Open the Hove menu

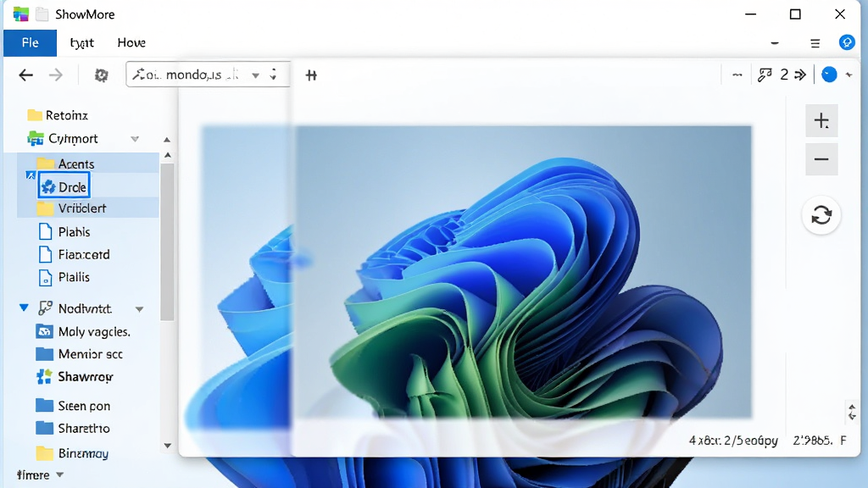[131, 42]
